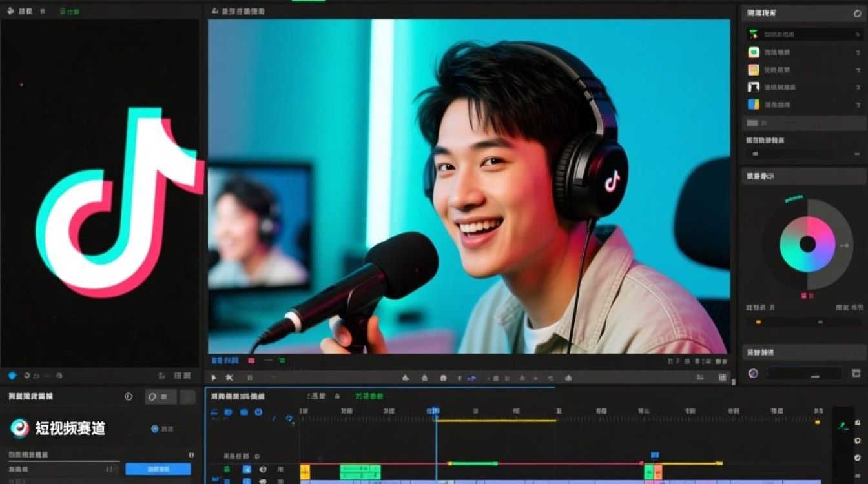Click the green list item icon in right panel
The height and width of the screenshot is (484, 868).
pos(754,52)
